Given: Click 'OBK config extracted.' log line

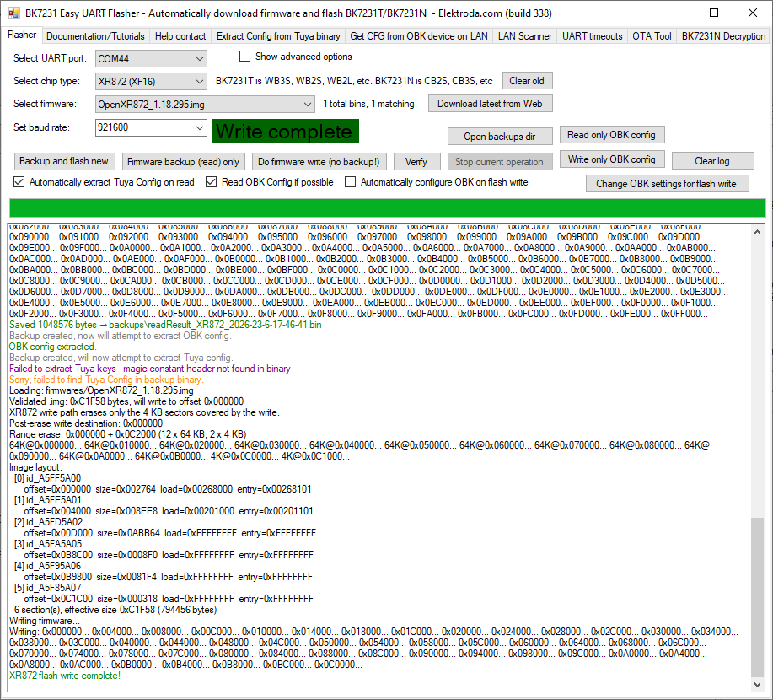Looking at the screenshot, I should point(53,347).
